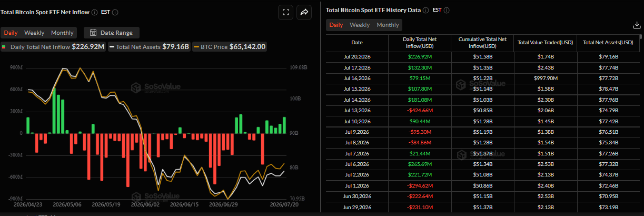The height and width of the screenshot is (216, 644).
Task: Click Total Net Assets column header
Action: pyautogui.click(x=608, y=42)
